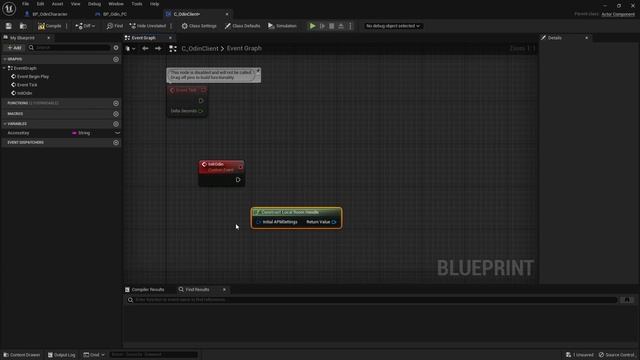Open the View menu
This screenshot has height=360, width=640.
pyautogui.click(x=76, y=4)
